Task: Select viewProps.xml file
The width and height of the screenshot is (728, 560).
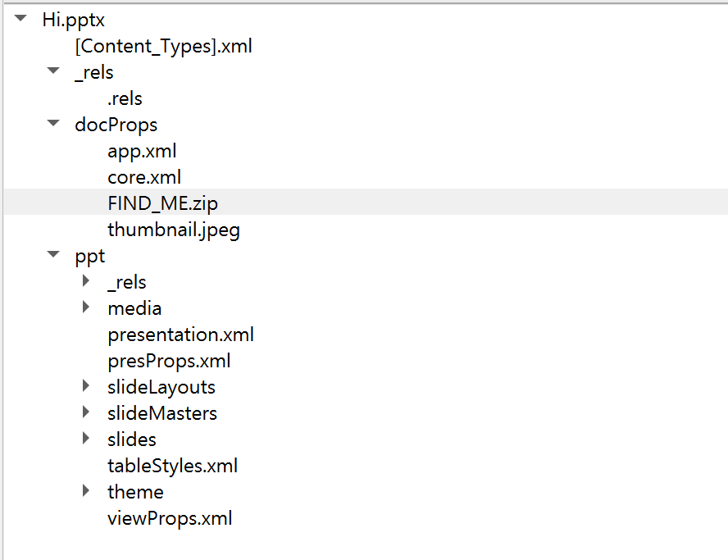Action: [x=170, y=519]
